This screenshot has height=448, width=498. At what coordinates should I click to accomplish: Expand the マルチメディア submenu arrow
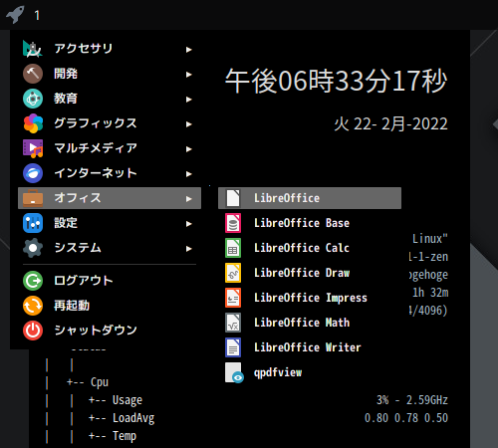(188, 149)
